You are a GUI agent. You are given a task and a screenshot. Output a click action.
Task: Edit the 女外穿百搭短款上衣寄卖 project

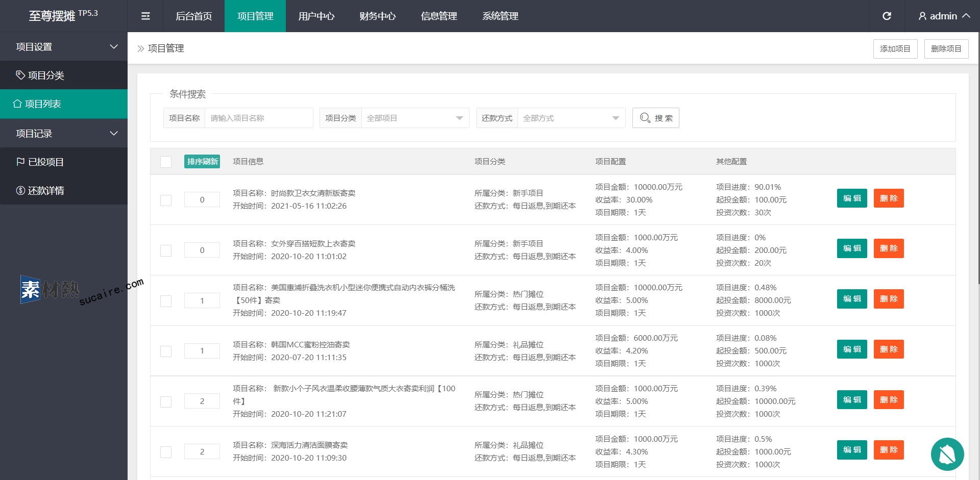[852, 248]
